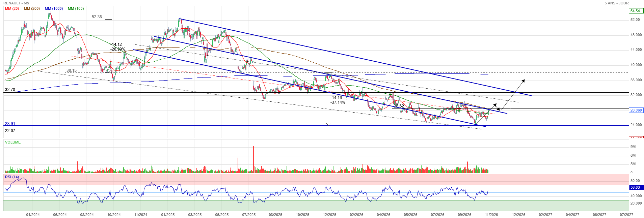The height and width of the screenshot is (218, 644).
Task: Click the "07/2025" date on time axis
Action: pos(249,215)
